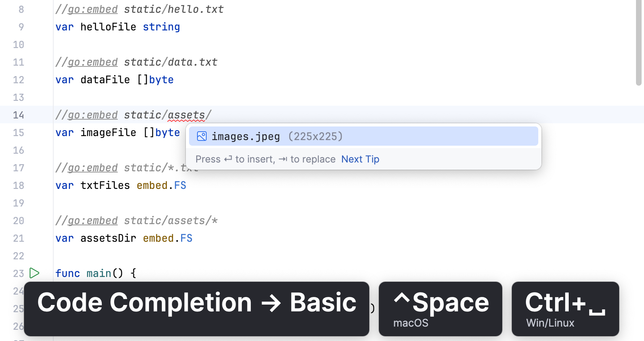Viewport: 644px width, 341px height.
Task: Click the go:embed directive above dataFile
Action: [93, 62]
